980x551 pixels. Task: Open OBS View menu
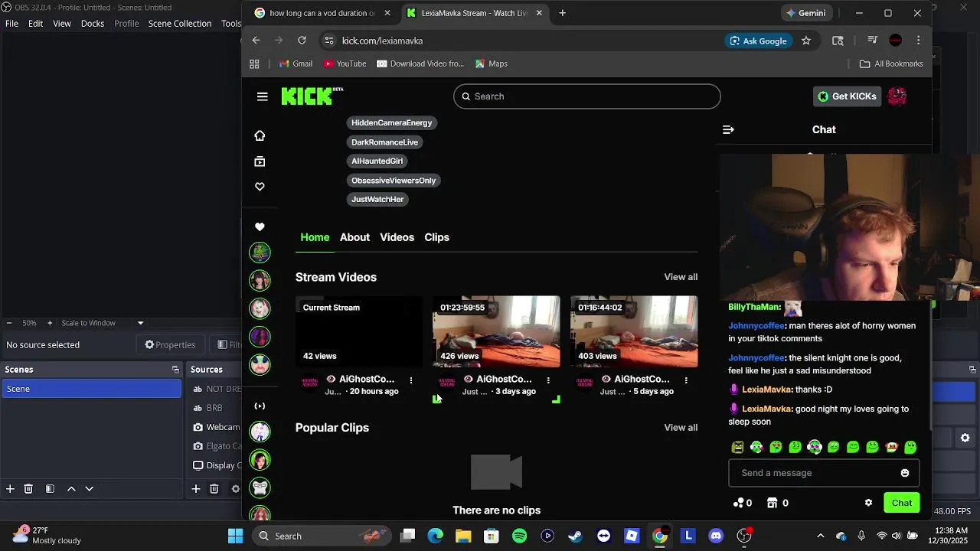pyautogui.click(x=62, y=23)
